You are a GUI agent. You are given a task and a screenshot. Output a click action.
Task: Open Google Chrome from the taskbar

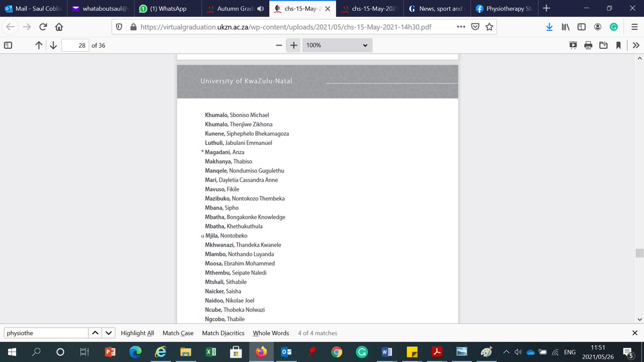point(336,352)
